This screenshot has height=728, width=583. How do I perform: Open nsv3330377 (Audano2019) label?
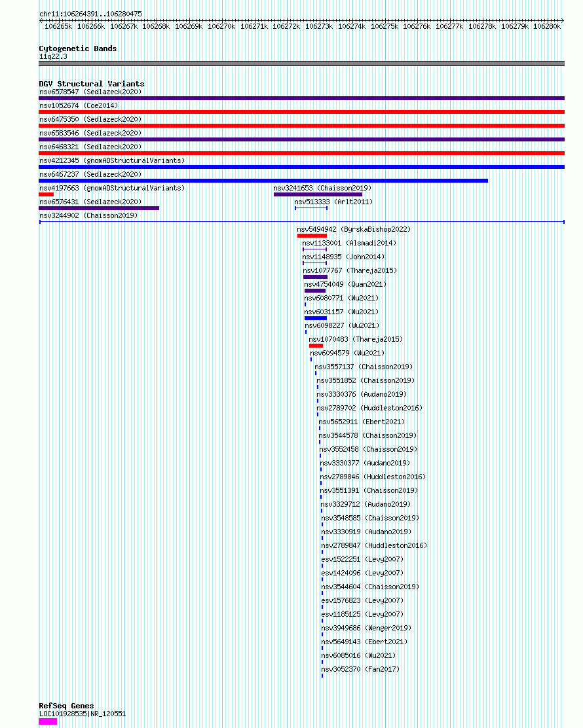pyautogui.click(x=365, y=463)
